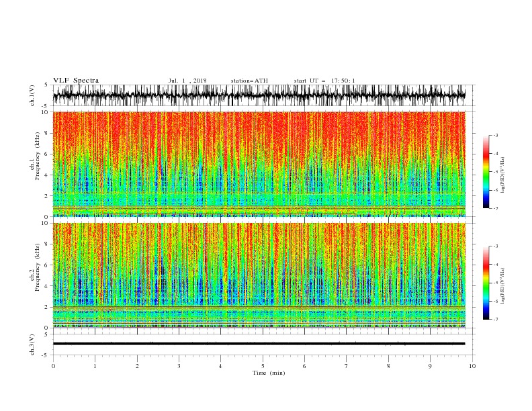
Task: Click time axis tick label "0"
Action: click(53, 366)
